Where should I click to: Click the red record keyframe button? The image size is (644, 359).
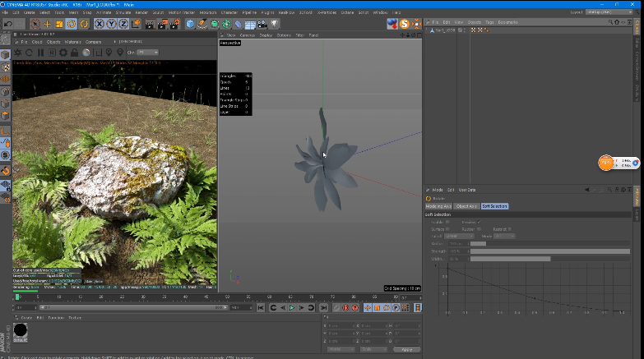click(345, 308)
